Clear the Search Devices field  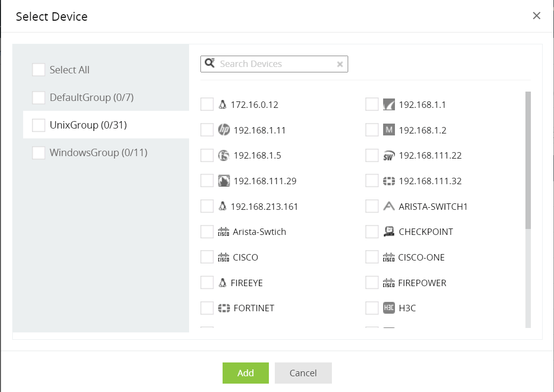340,64
